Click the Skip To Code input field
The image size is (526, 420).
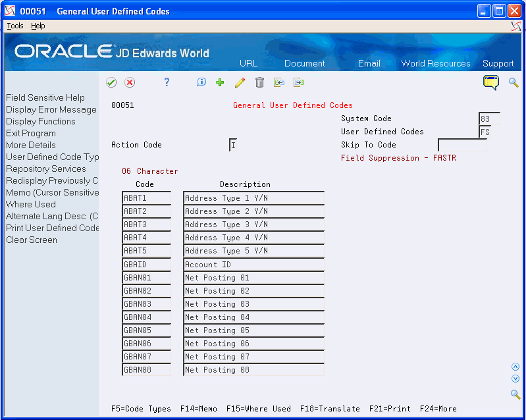point(462,145)
